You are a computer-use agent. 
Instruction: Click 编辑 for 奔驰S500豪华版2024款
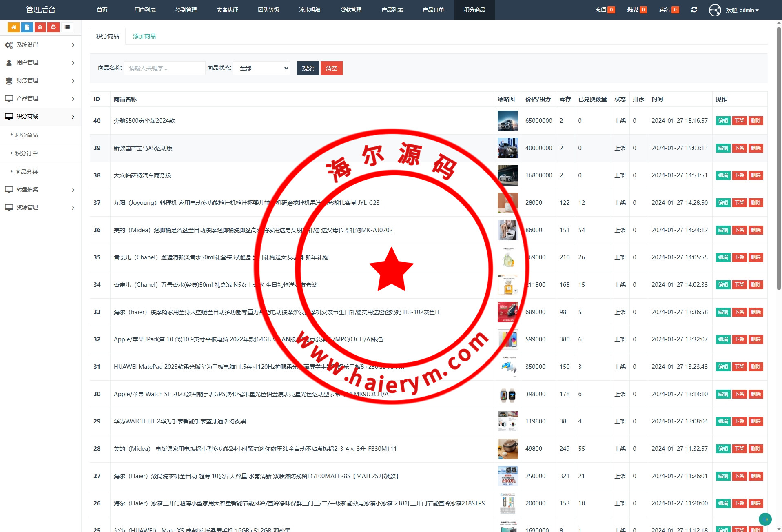[723, 121]
